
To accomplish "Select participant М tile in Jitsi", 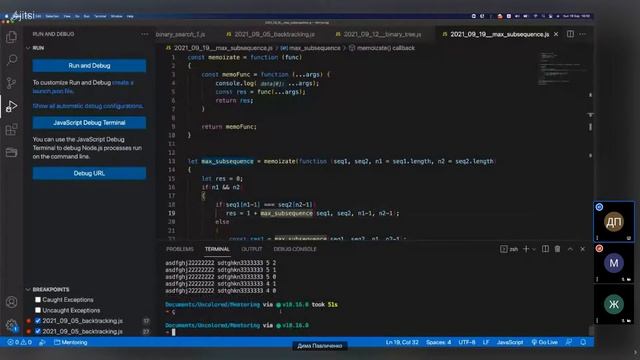I will tap(613, 263).
